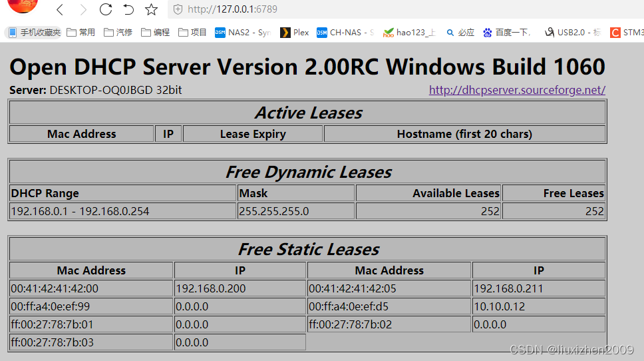Click the 0.0.0.0 IP beside ff:00:27:78:7b:02
The image size is (644, 361).
point(539,325)
